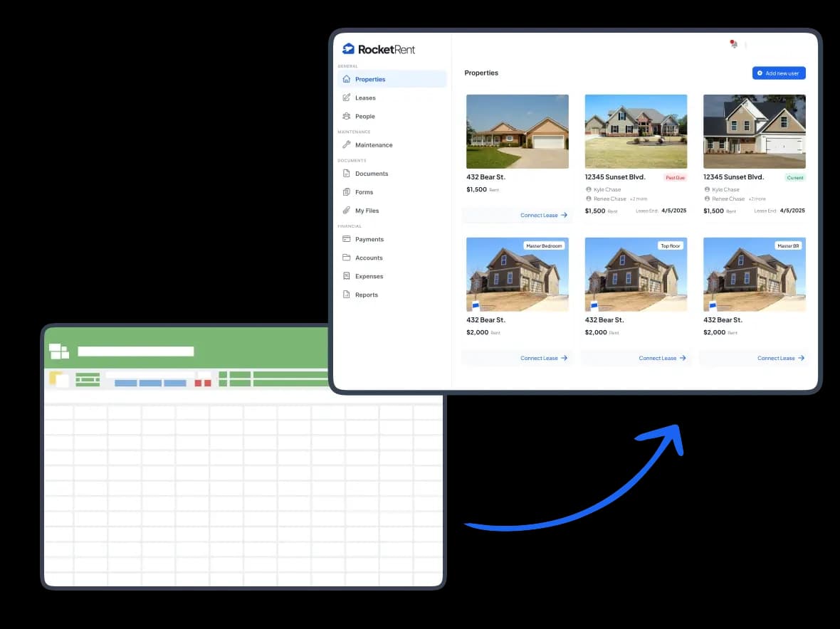Switch to the Leases section
The height and width of the screenshot is (629, 840).
364,97
